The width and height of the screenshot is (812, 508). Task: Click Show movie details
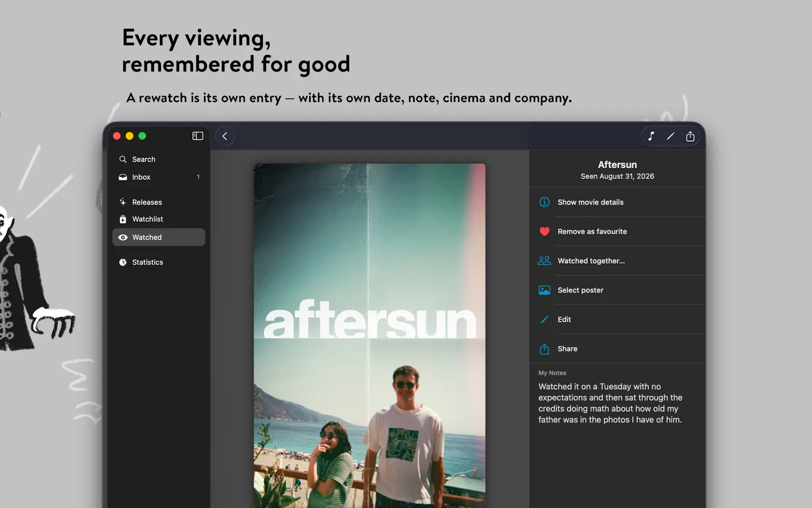618,202
